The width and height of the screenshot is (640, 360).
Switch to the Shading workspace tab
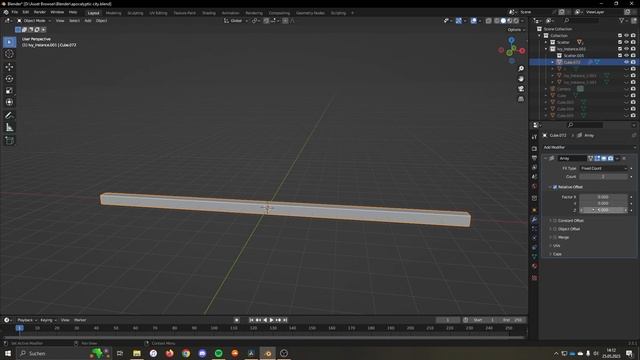209,13
